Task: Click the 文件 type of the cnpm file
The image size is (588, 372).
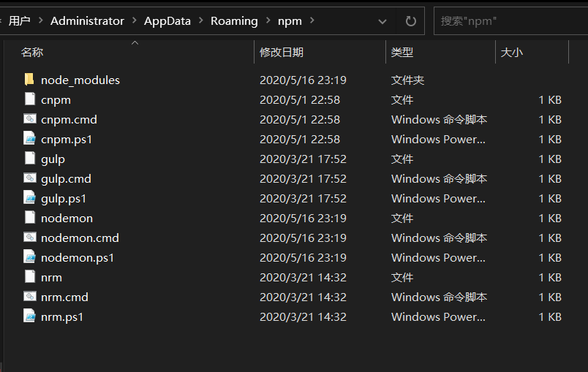Action: point(402,100)
